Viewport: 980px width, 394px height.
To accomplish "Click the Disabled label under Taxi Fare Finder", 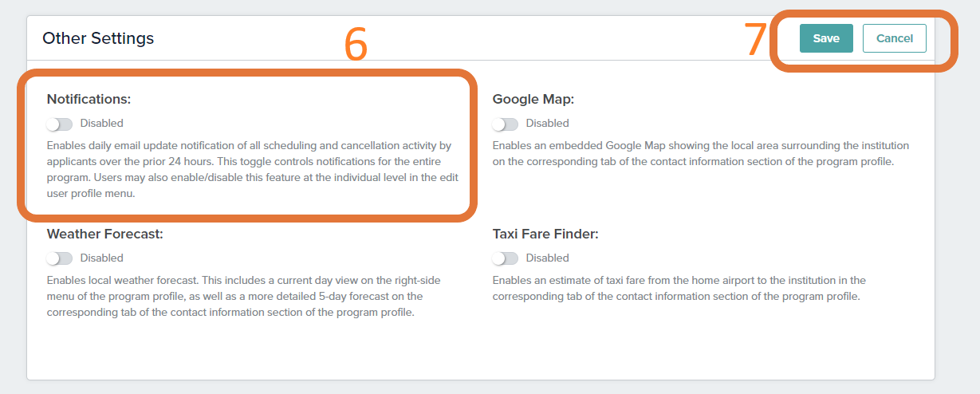I will (x=548, y=258).
